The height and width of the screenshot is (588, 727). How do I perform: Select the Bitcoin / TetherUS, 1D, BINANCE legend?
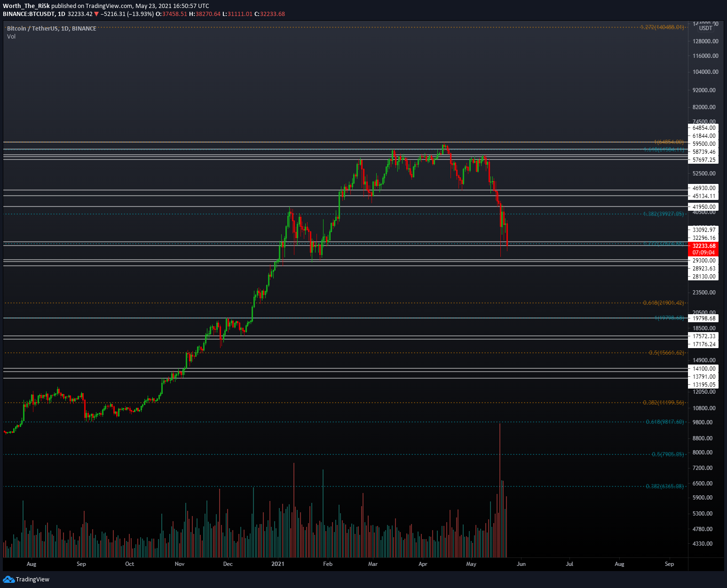point(52,28)
